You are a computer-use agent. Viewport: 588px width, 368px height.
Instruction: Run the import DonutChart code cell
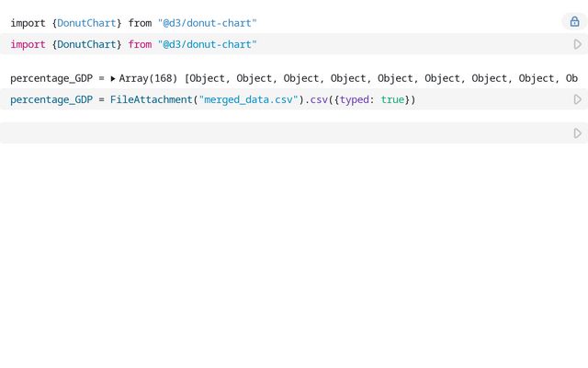point(578,44)
